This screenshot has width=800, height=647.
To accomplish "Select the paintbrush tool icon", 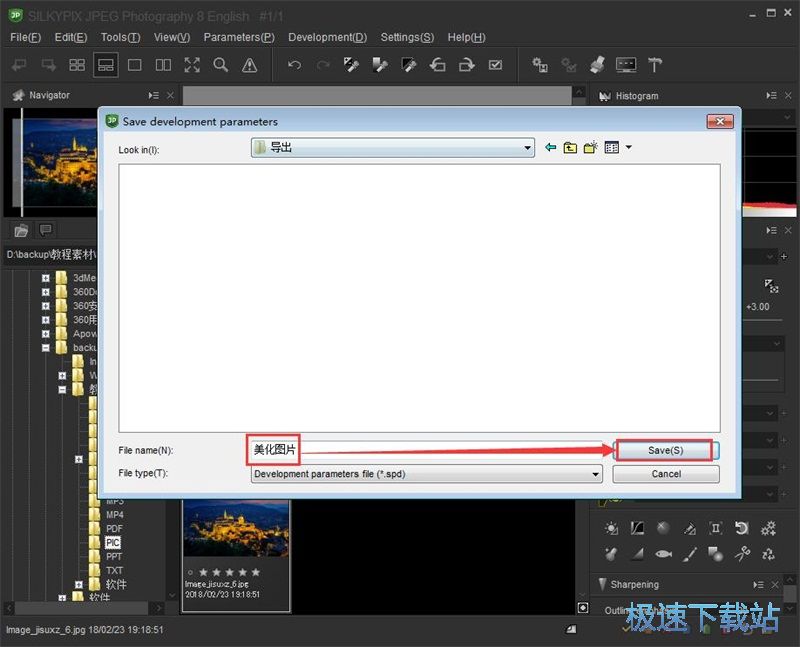I will tap(689, 554).
